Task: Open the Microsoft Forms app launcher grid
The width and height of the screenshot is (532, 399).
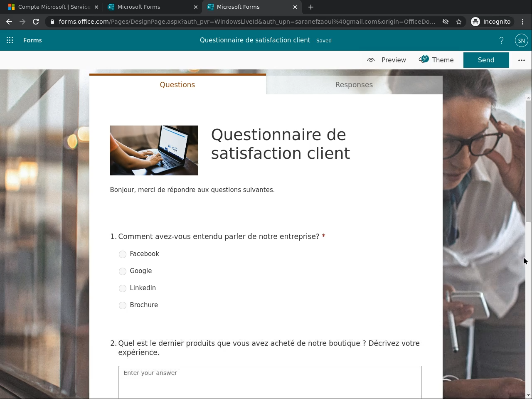Action: point(10,40)
